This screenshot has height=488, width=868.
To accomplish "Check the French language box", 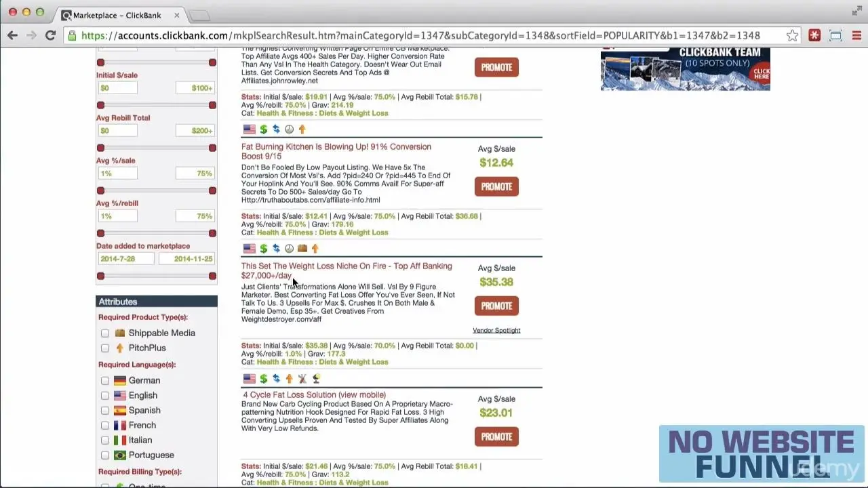I will (105, 425).
